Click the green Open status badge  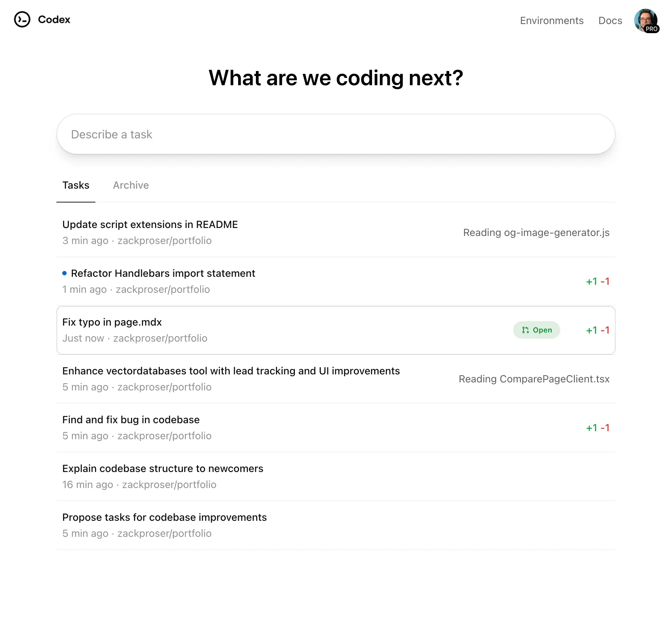tap(537, 330)
